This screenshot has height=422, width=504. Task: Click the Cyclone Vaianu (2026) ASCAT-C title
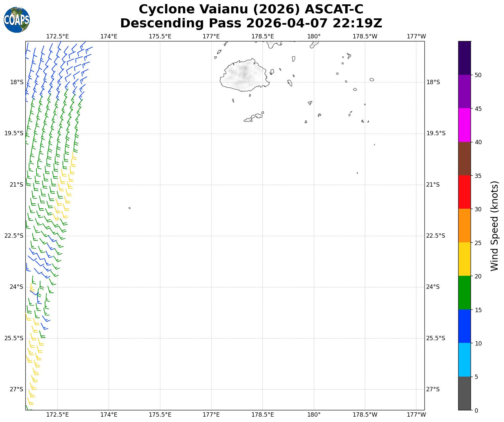[251, 9]
